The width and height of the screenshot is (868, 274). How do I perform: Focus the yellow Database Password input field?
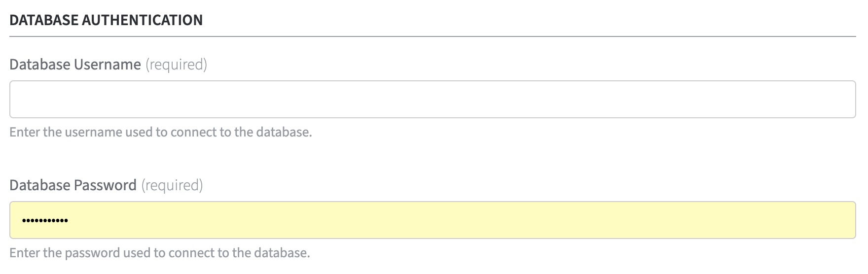(x=432, y=220)
